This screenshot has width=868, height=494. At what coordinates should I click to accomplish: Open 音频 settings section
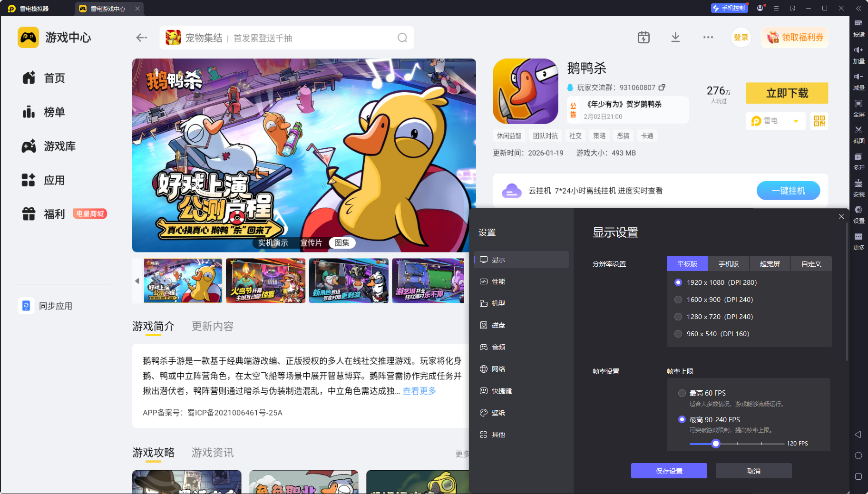click(521, 347)
